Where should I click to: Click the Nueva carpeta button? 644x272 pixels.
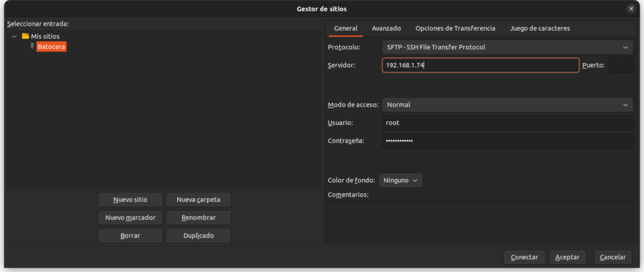tap(198, 200)
